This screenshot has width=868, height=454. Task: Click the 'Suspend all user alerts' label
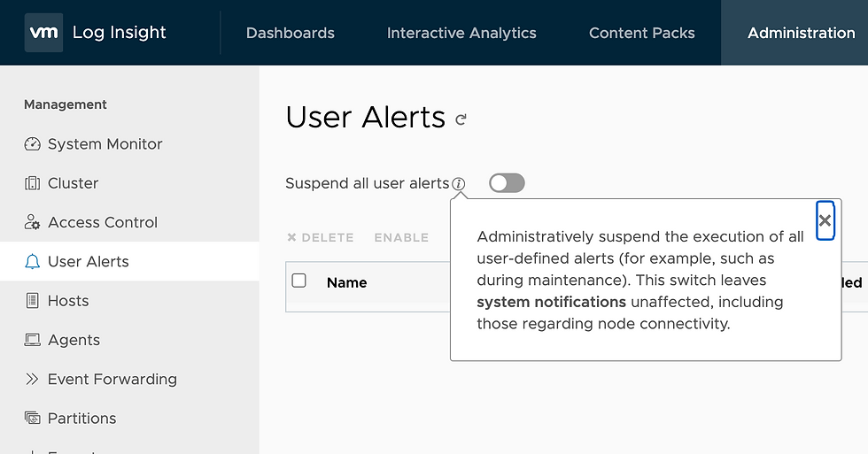click(x=367, y=183)
